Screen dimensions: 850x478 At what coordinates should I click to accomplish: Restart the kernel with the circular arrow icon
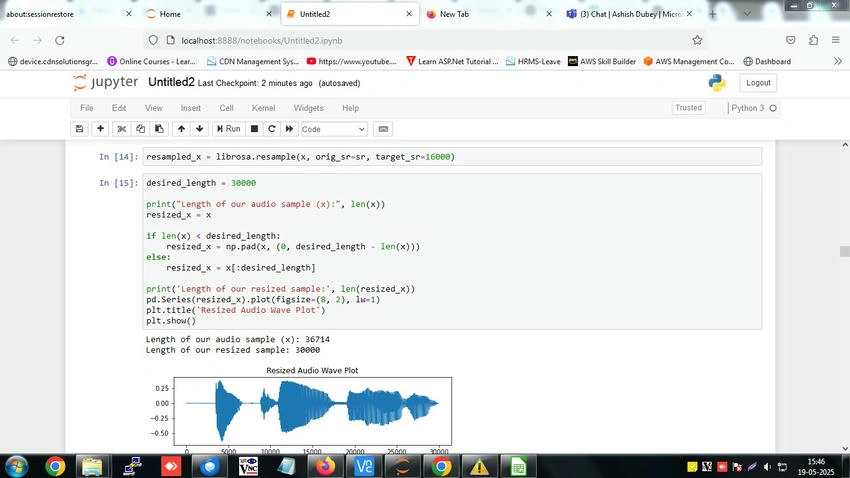coord(272,129)
